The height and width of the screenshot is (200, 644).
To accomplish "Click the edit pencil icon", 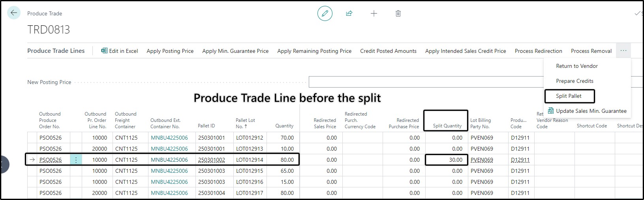I will pos(325,14).
